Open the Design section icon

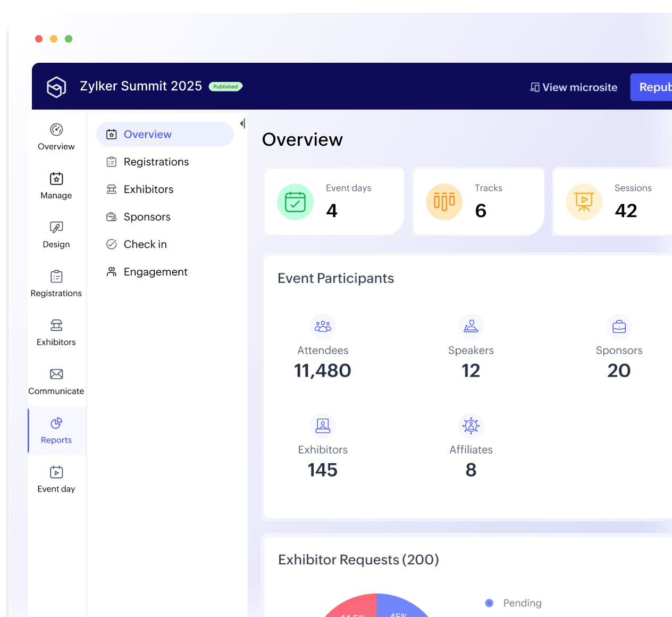coord(56,228)
